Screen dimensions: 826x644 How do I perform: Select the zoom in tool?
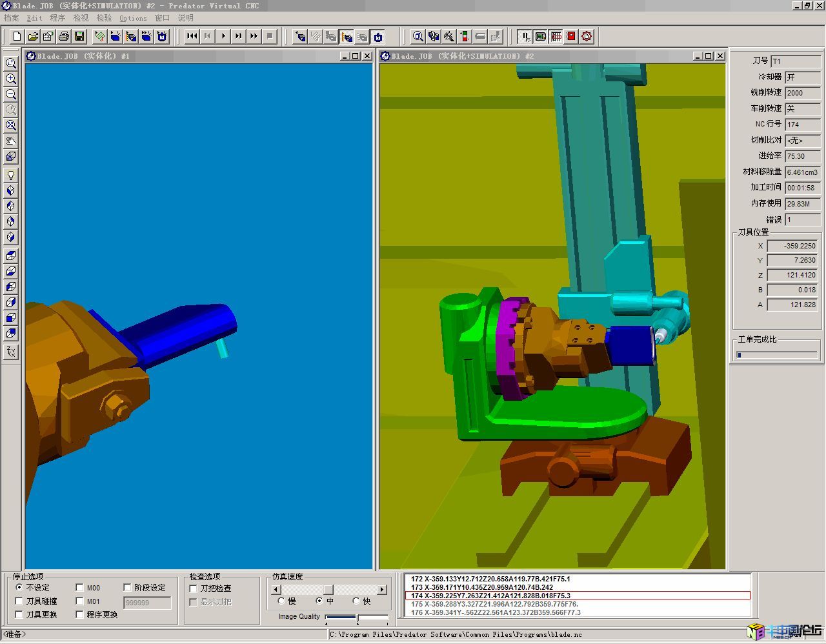(11, 79)
